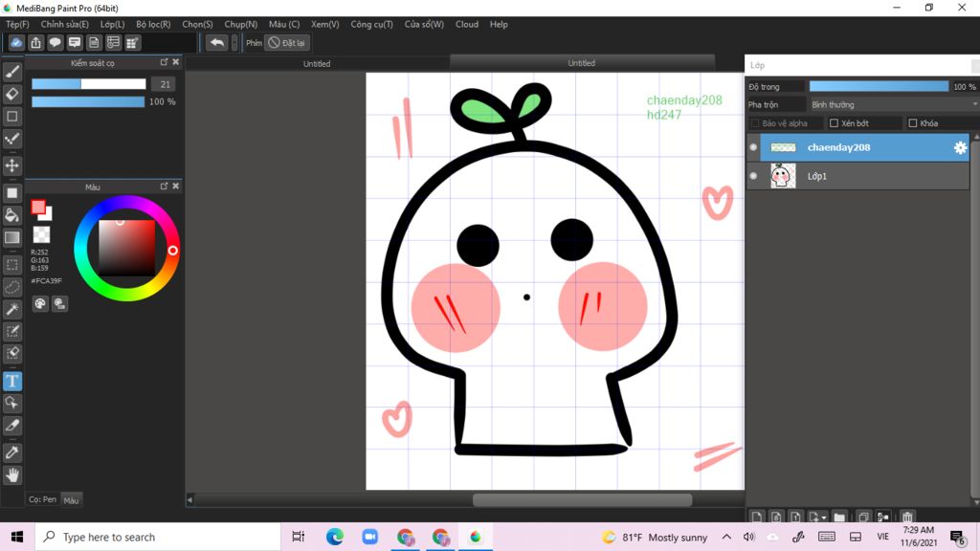Viewport: 980px width, 551px height.
Task: Select the shape brush (square outline) tool
Action: 11,116
